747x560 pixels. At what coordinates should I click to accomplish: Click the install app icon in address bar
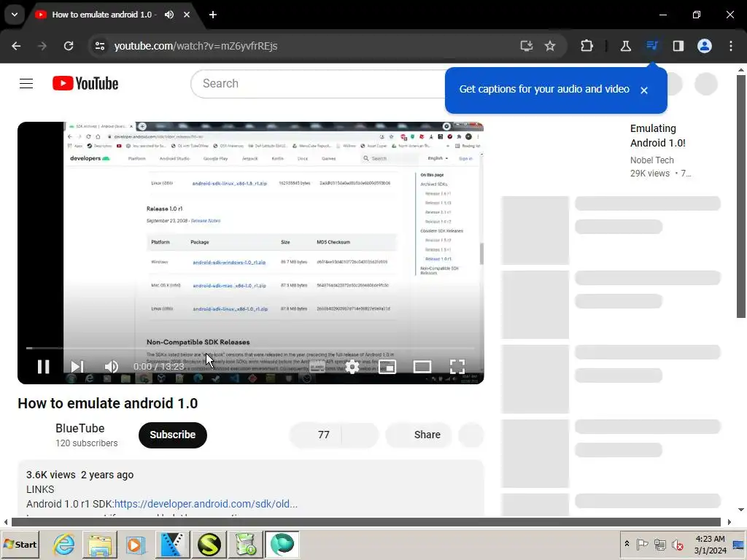click(x=527, y=46)
